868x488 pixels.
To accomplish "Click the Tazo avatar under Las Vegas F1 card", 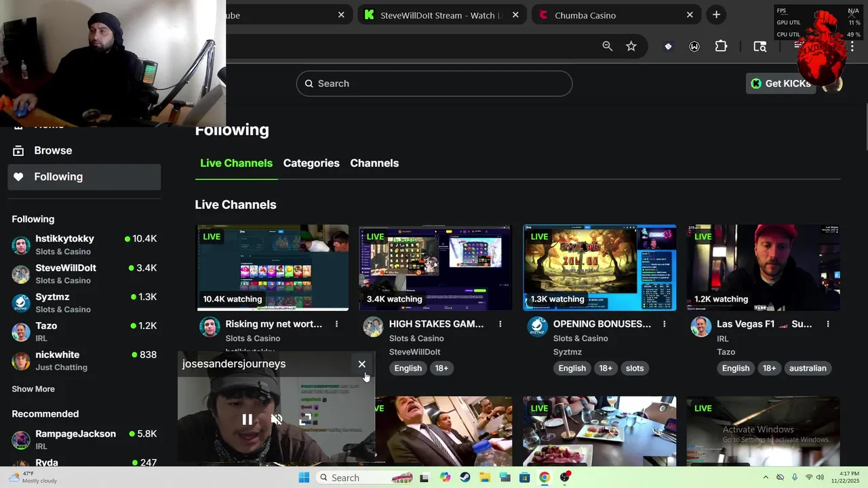I will pos(701,327).
